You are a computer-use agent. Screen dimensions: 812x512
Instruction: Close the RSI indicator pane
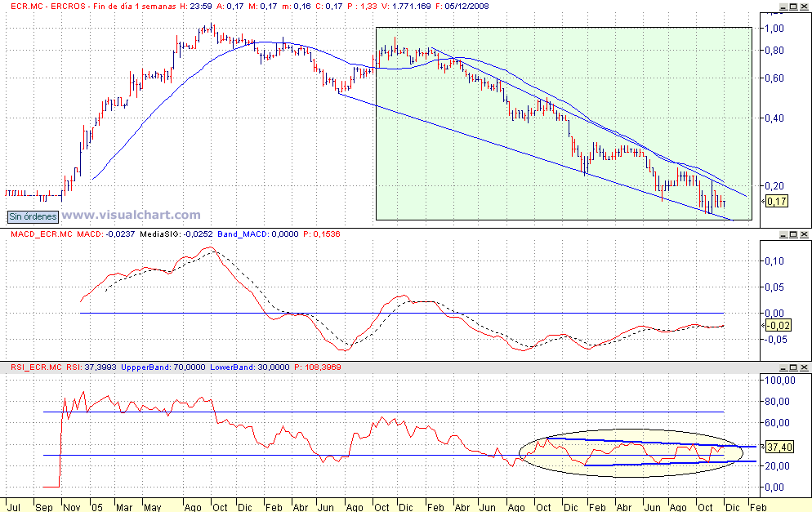click(x=804, y=367)
